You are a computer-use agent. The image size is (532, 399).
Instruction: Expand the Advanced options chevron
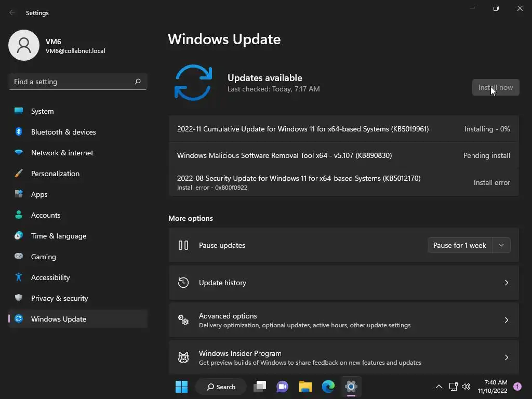tap(506, 320)
